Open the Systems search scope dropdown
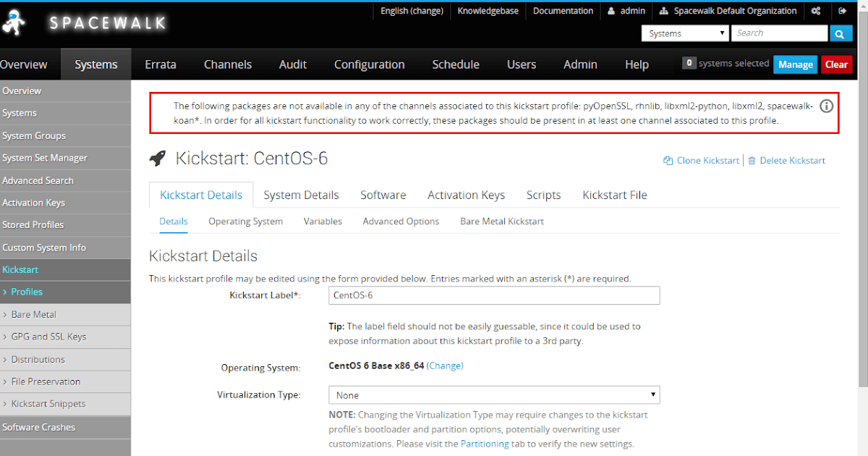 [685, 33]
